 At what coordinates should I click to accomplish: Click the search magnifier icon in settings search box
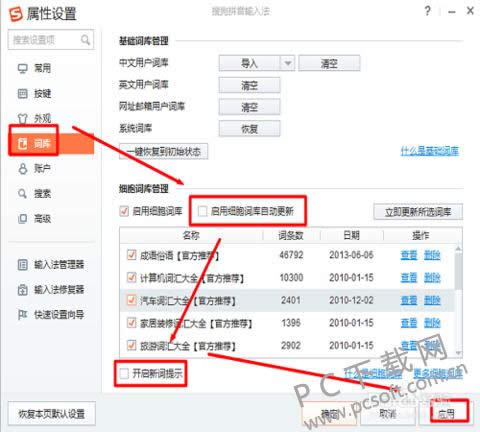tap(85, 40)
